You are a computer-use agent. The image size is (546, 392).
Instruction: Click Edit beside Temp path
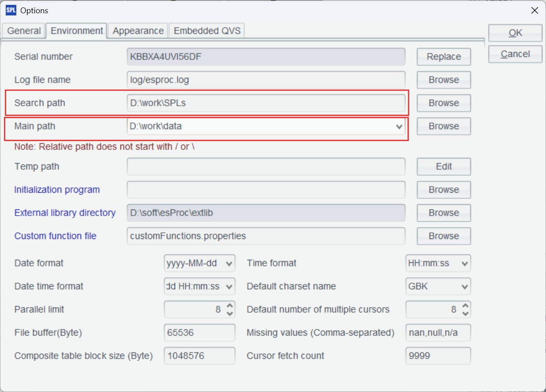tap(444, 167)
